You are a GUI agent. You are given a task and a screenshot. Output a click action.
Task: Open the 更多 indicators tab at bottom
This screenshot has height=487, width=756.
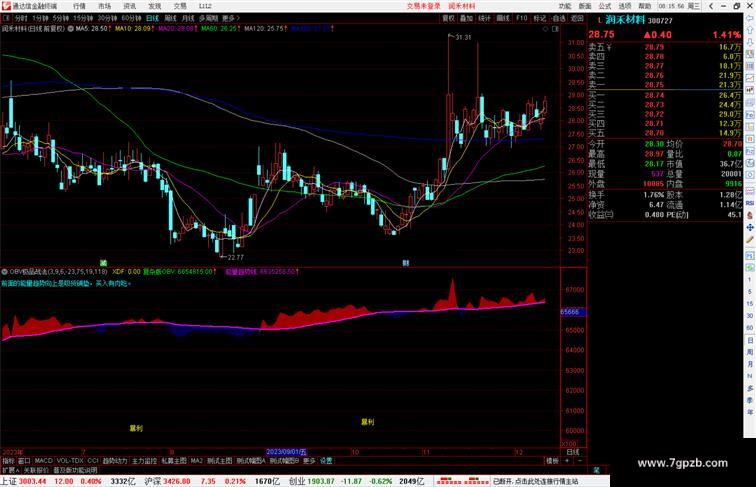(309, 460)
